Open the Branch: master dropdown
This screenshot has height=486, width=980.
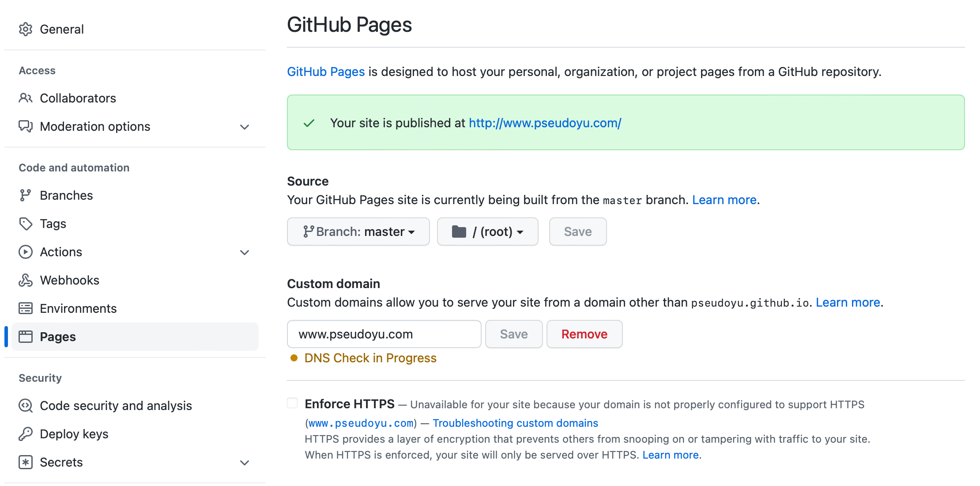tap(358, 232)
